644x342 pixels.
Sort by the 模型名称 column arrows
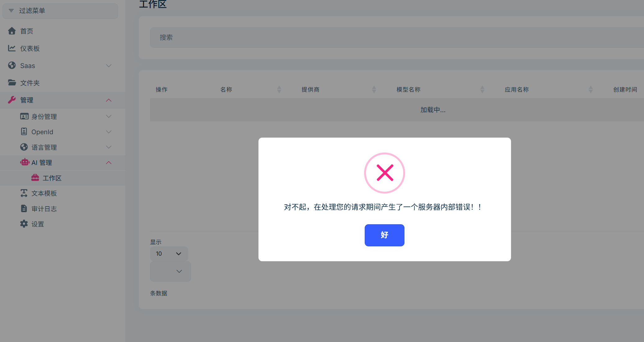[482, 89]
